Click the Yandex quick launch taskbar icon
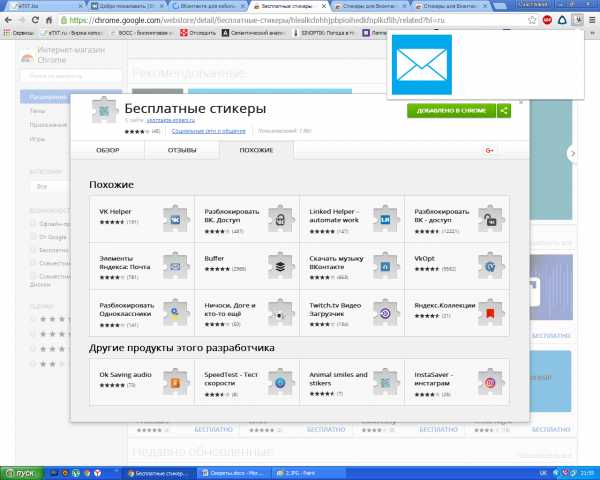This screenshot has width=600, height=480. (x=98, y=473)
